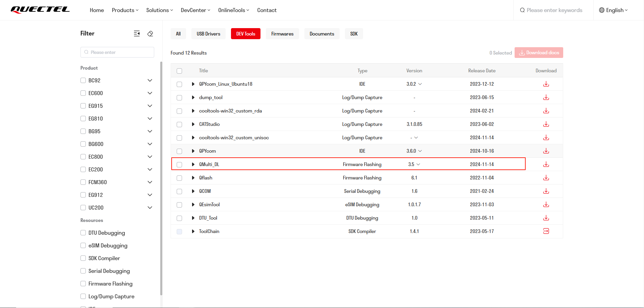Open the QMulti_DL version 3.5 dropdown
Screen dimensions: 644x308
pyautogui.click(x=418, y=164)
